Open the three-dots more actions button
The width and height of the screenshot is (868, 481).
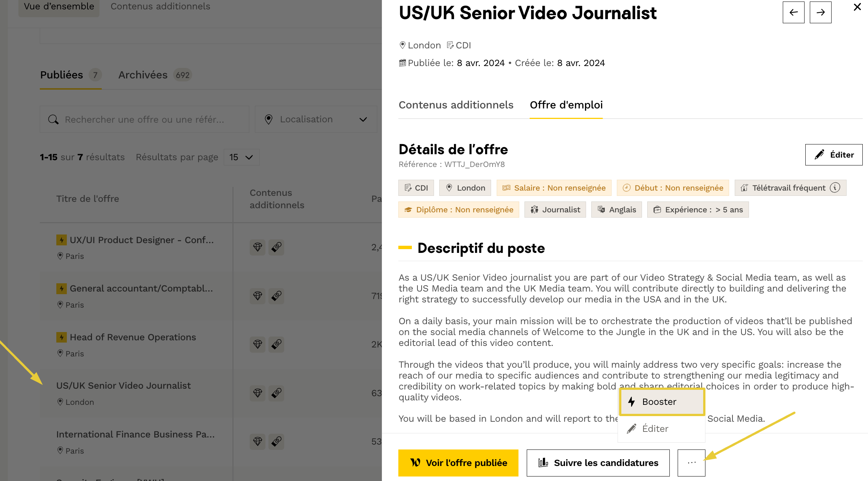click(691, 463)
